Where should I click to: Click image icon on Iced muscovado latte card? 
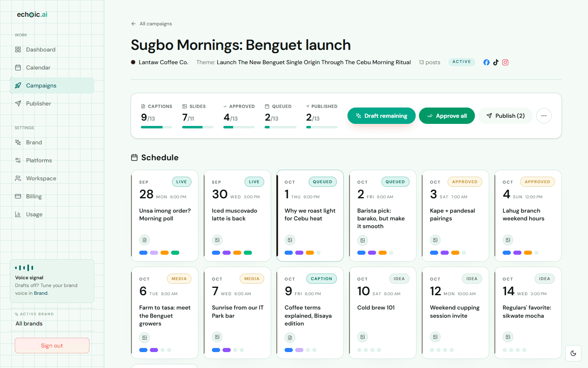click(x=217, y=240)
